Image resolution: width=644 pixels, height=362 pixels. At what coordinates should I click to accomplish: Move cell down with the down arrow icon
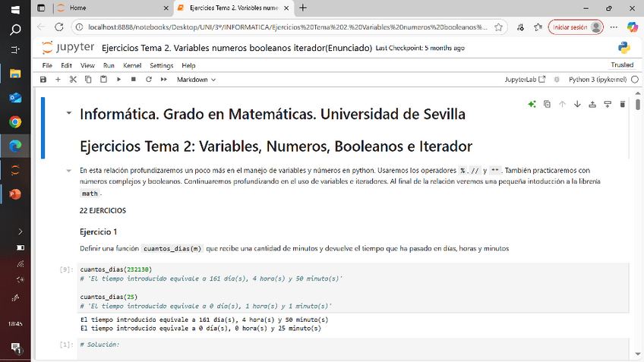click(x=577, y=104)
